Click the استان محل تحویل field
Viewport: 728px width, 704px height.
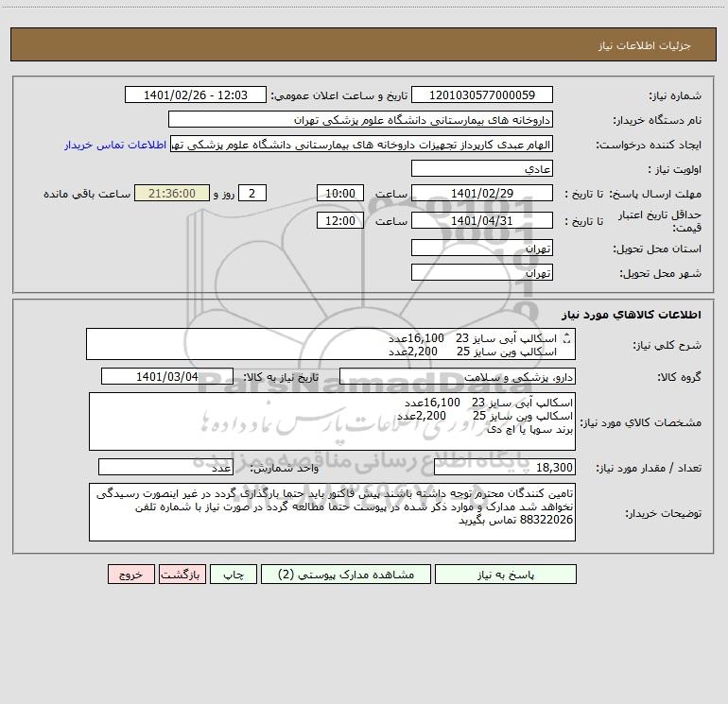point(482,248)
